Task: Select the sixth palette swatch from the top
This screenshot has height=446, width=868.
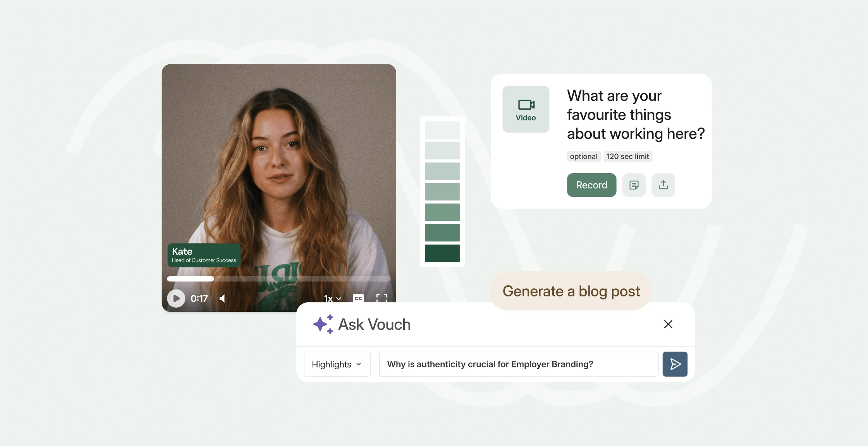Action: tap(442, 232)
